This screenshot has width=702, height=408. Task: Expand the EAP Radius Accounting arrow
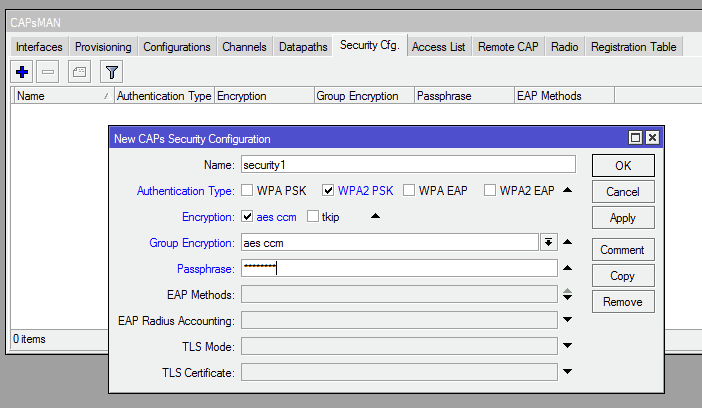567,320
